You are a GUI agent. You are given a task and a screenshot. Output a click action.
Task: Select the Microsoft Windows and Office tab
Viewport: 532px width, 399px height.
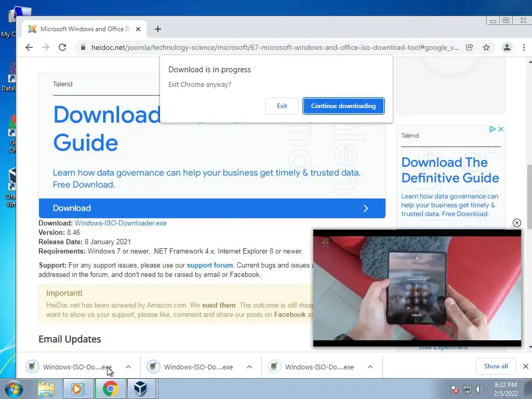[84, 29]
